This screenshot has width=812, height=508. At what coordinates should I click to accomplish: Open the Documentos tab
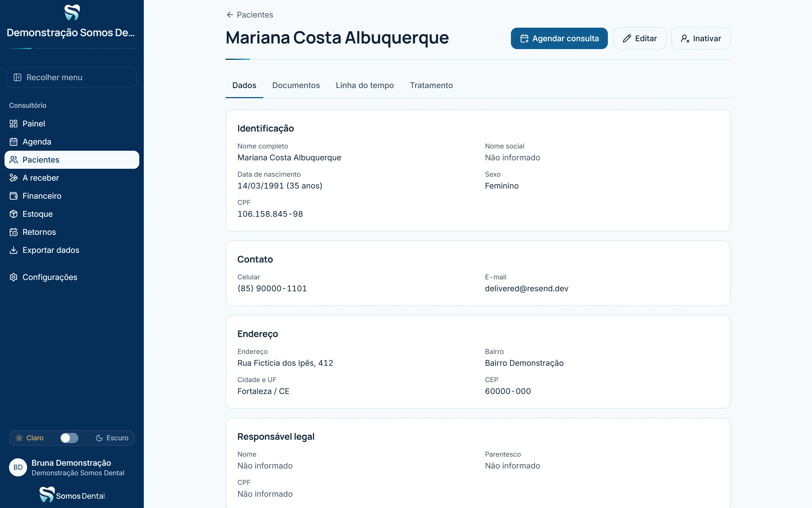tap(296, 85)
